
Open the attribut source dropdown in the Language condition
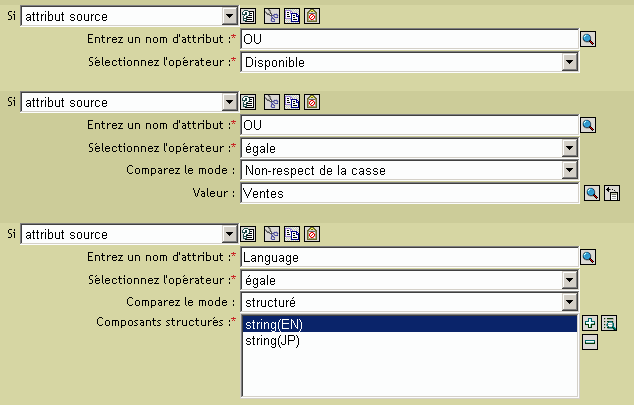[x=229, y=234]
